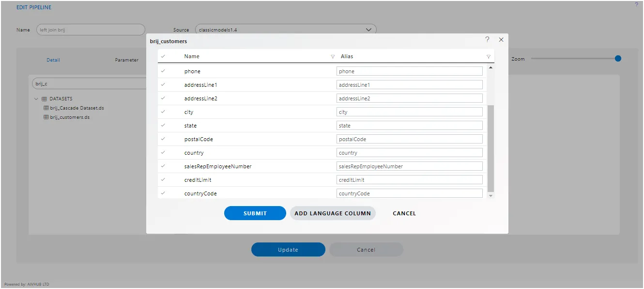Click the pipeline Name input field

click(91, 30)
